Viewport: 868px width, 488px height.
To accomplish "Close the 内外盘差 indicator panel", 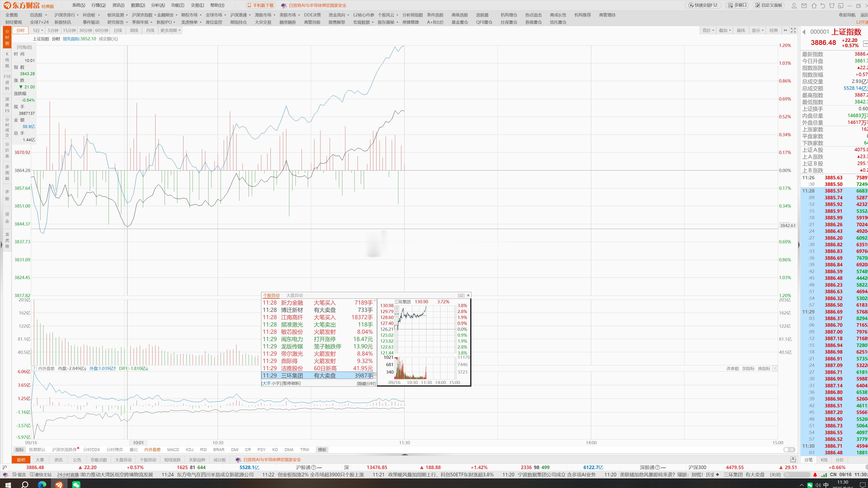I will (x=775, y=368).
